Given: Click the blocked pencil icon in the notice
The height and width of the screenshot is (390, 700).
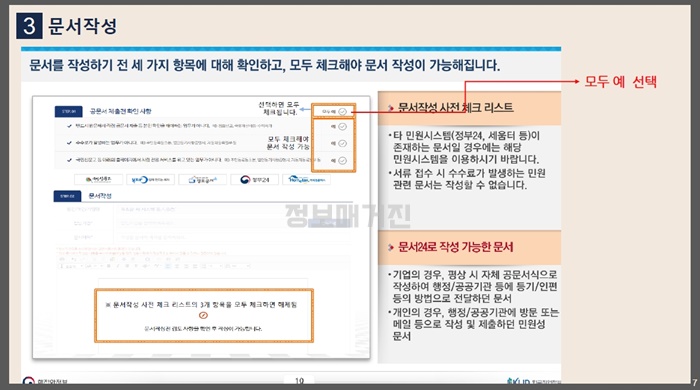Looking at the screenshot, I should coord(203,315).
